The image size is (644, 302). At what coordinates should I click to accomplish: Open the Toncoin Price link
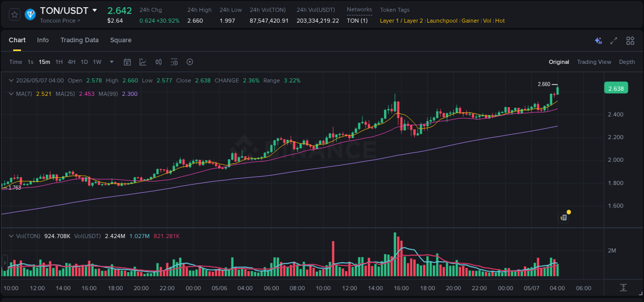point(59,21)
